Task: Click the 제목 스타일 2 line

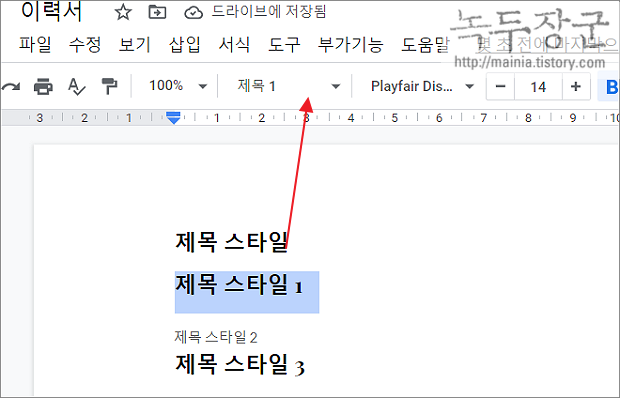Action: (216, 338)
